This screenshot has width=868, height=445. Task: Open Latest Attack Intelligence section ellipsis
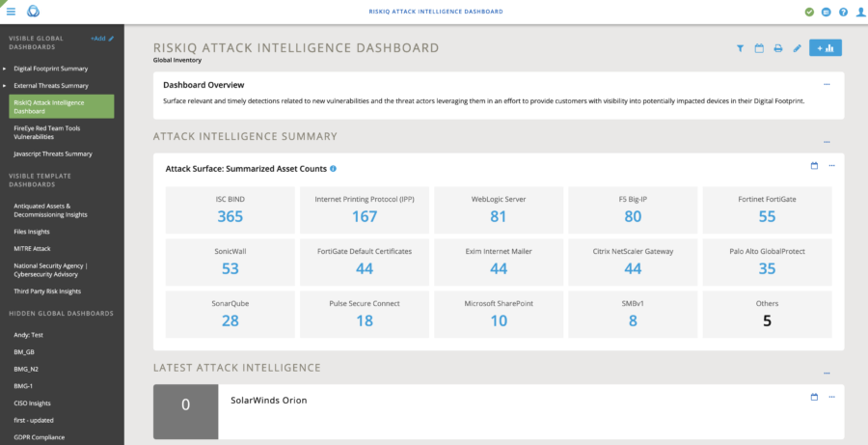[x=827, y=374]
